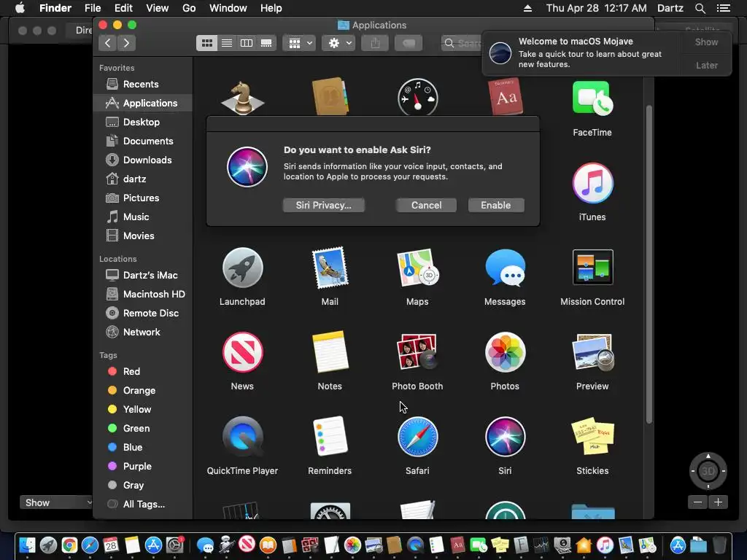Open the Photo Booth app icon
The image size is (747, 560).
417,352
